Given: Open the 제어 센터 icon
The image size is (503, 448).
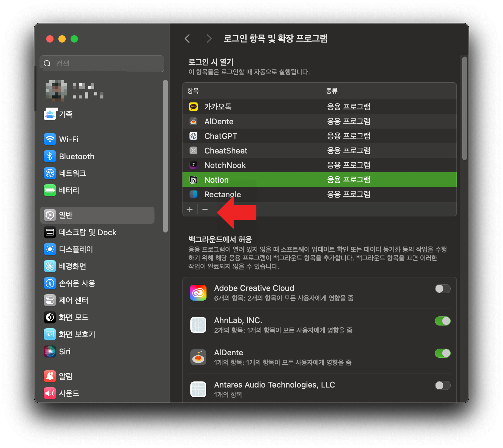Looking at the screenshot, I should 50,300.
